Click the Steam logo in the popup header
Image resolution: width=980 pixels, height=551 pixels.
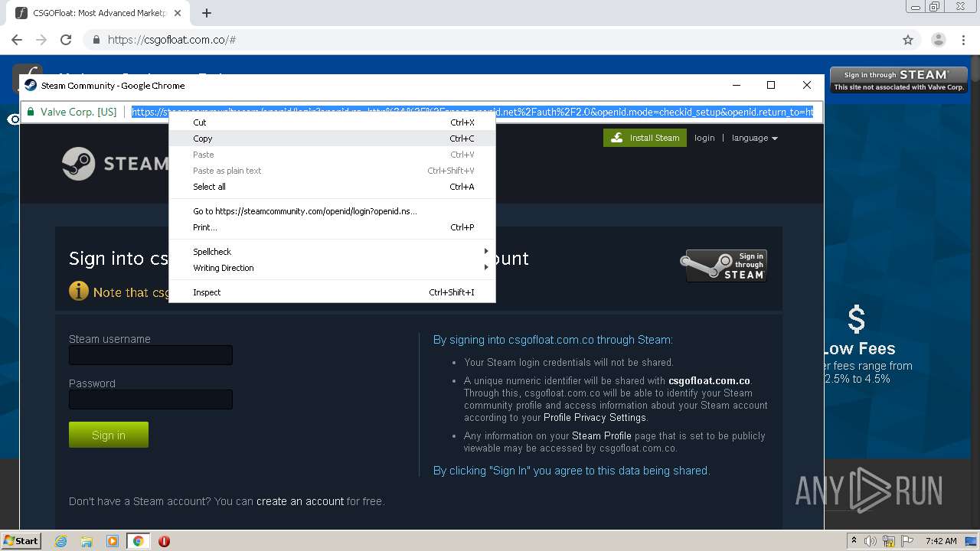coord(115,163)
